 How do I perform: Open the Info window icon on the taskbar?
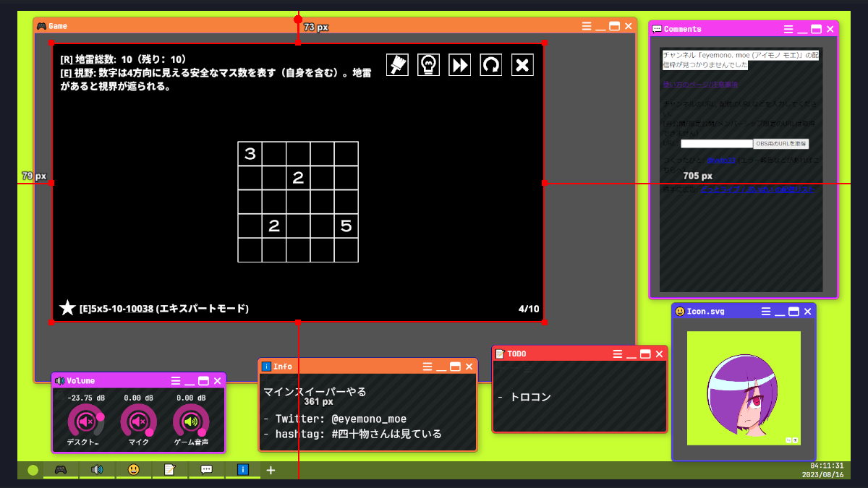(x=242, y=469)
